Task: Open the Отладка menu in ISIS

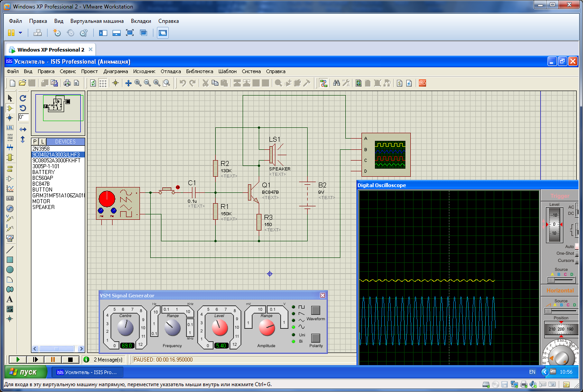Action: 170,71
